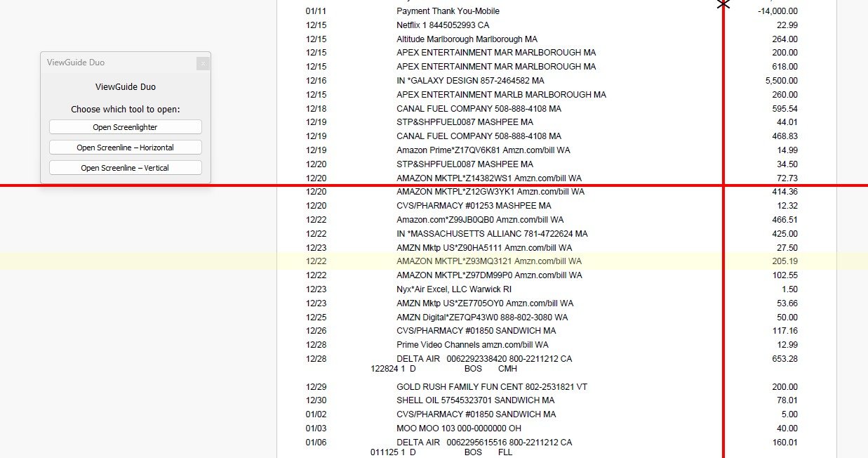Click the 595.54 CANAL FUEL amount
The width and height of the screenshot is (868, 458).
tap(785, 109)
